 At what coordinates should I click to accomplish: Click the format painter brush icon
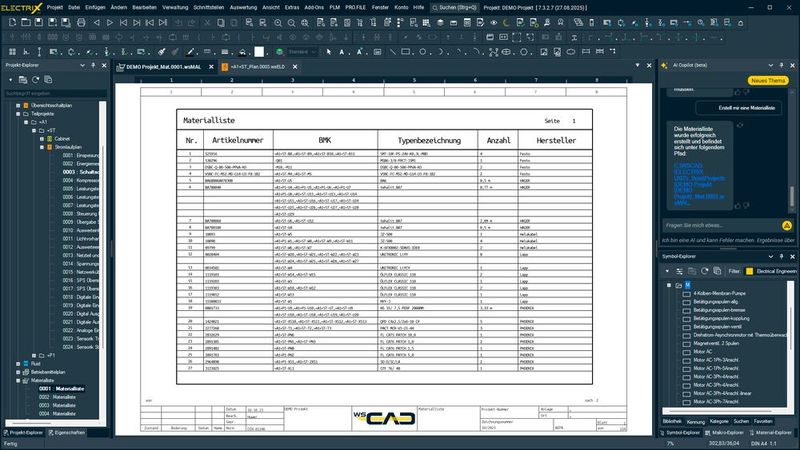coord(162,52)
